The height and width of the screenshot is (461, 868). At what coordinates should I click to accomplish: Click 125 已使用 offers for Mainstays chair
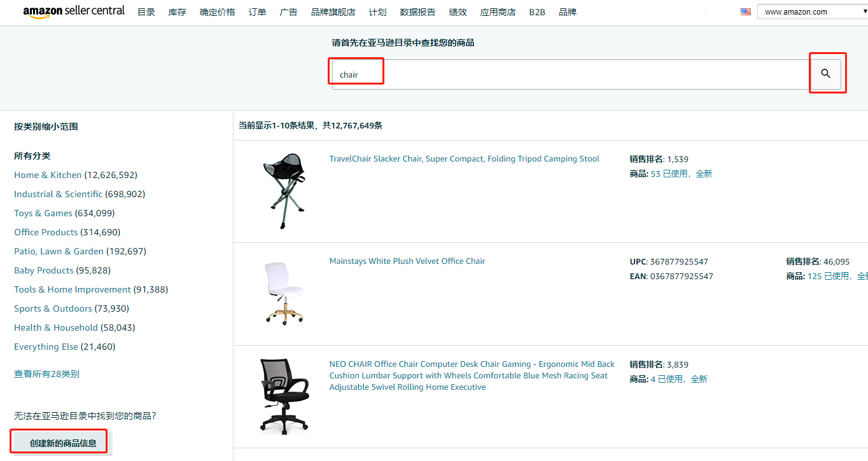pos(829,276)
